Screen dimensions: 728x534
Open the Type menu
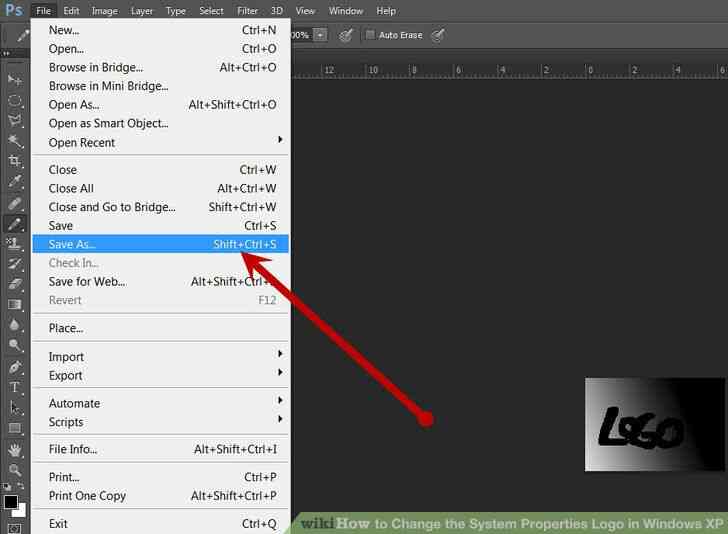click(176, 11)
